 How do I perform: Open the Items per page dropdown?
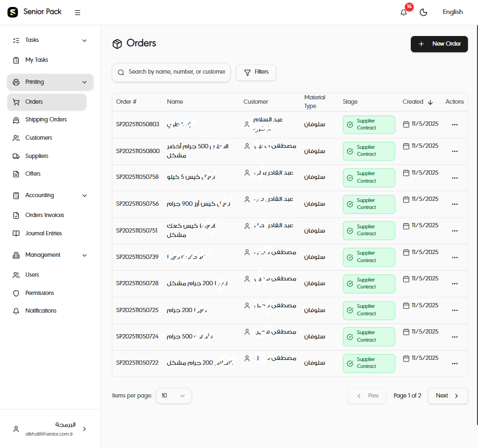click(x=173, y=395)
